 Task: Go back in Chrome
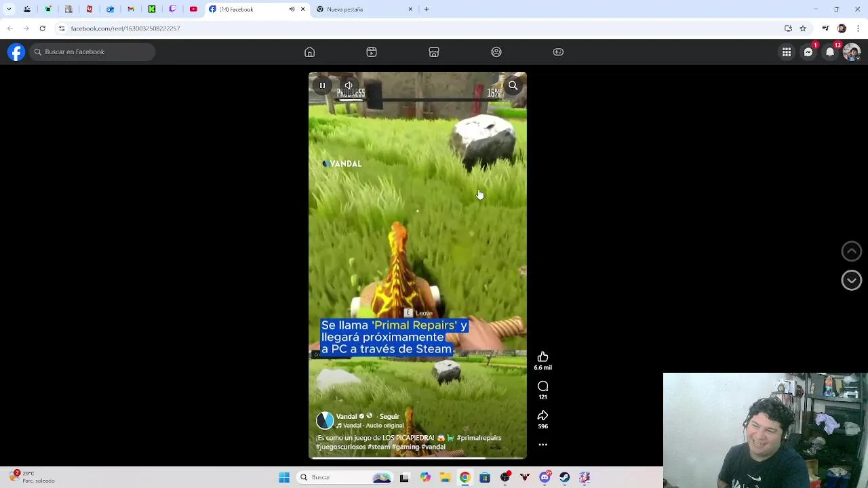point(9,28)
